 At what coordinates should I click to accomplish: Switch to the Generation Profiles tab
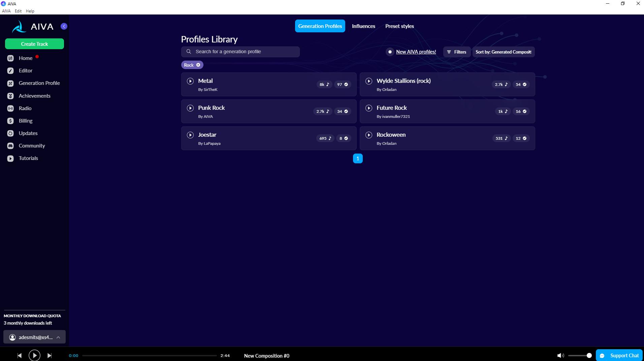[x=320, y=26]
